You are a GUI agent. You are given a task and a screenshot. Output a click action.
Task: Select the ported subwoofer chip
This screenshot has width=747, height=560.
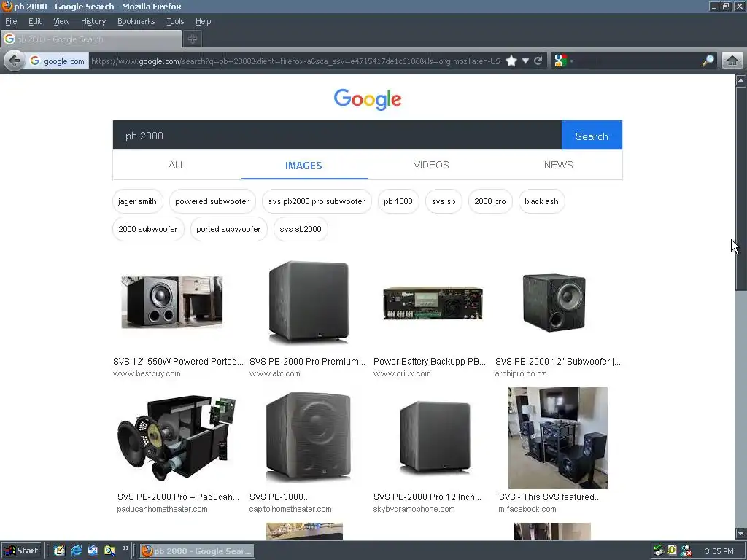coord(228,229)
